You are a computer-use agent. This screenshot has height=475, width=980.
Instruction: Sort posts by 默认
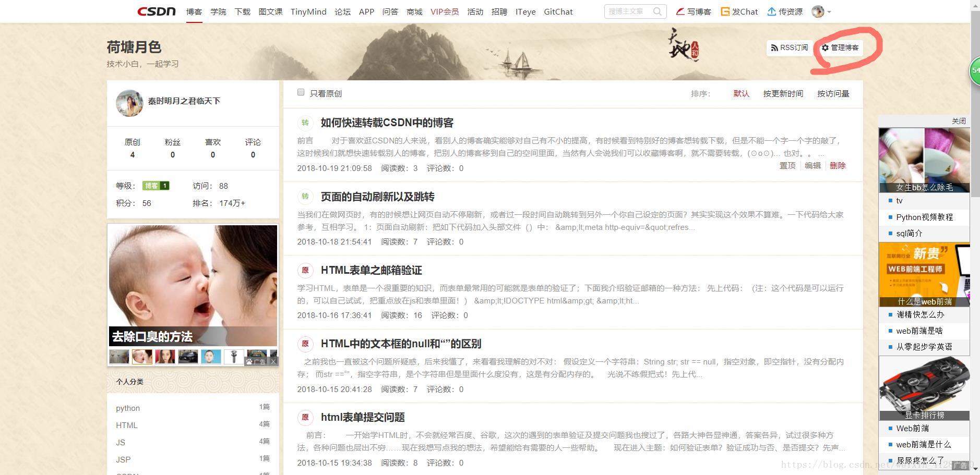pyautogui.click(x=741, y=93)
